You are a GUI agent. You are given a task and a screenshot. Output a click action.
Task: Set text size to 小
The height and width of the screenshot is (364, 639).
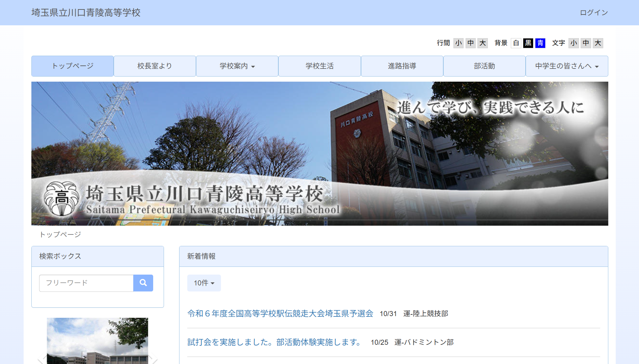tap(574, 43)
